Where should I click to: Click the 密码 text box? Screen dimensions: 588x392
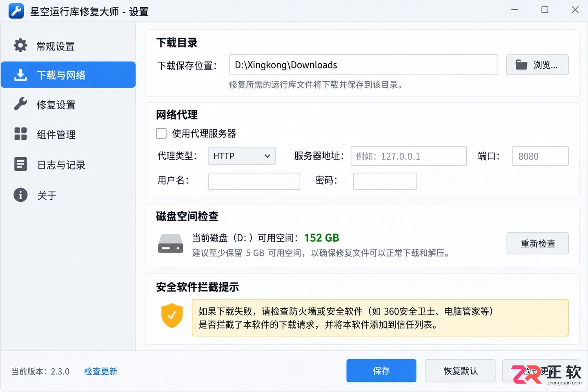[385, 181]
